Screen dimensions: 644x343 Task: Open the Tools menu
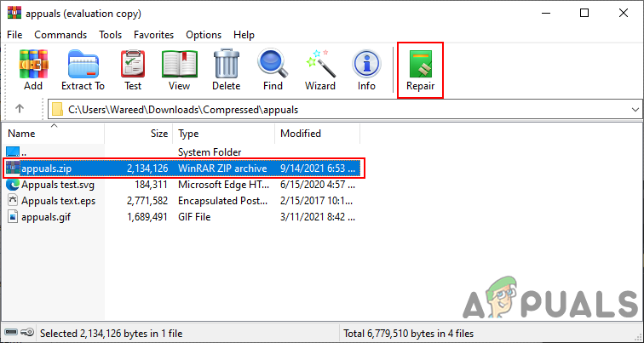pos(110,35)
